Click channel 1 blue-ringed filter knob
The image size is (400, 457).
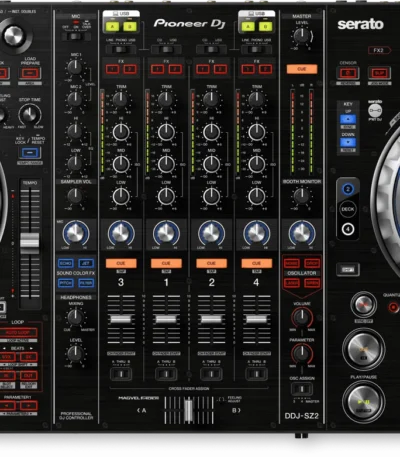[166, 233]
